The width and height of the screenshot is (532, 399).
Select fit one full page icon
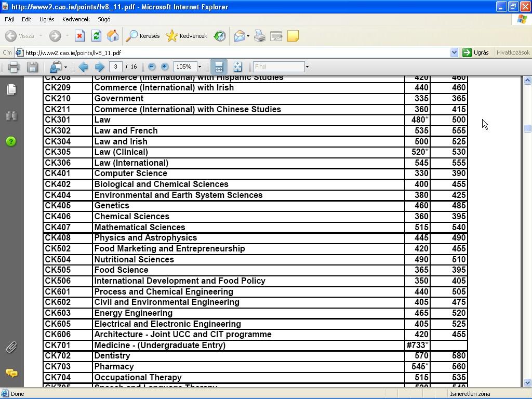point(238,67)
